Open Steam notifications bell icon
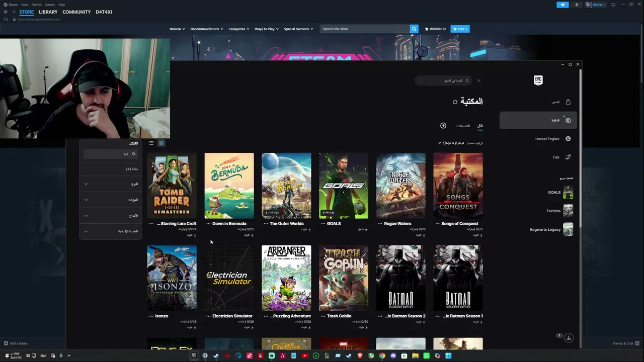Screen dimensions: 644x362 tap(577, 5)
